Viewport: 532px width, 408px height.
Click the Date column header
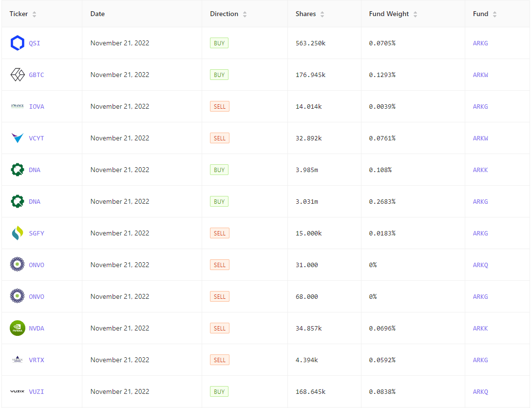(97, 14)
